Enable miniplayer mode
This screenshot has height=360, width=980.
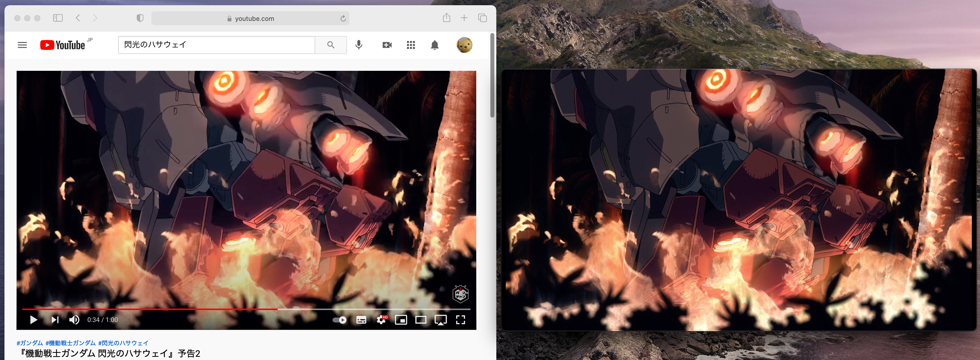pyautogui.click(x=401, y=320)
